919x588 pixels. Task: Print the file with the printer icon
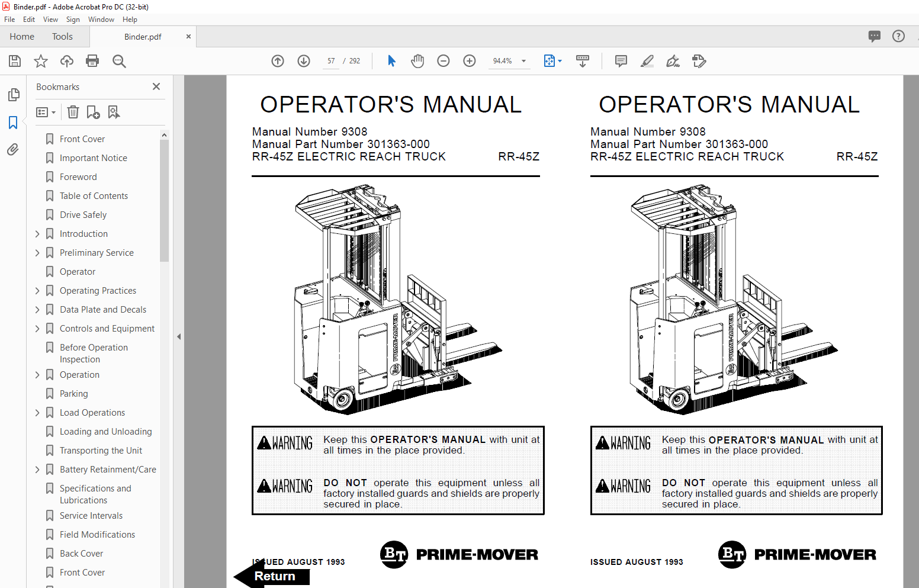click(x=92, y=61)
